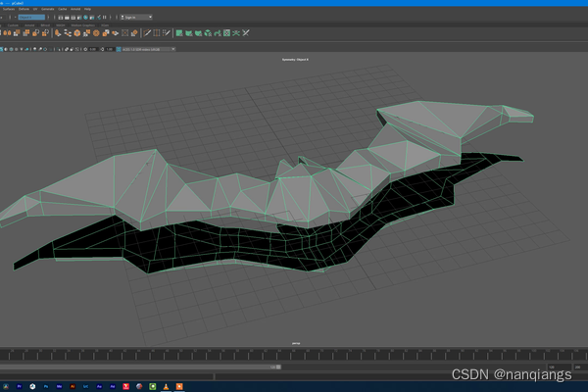Open the VLC cone icon in taskbar

pos(166,386)
